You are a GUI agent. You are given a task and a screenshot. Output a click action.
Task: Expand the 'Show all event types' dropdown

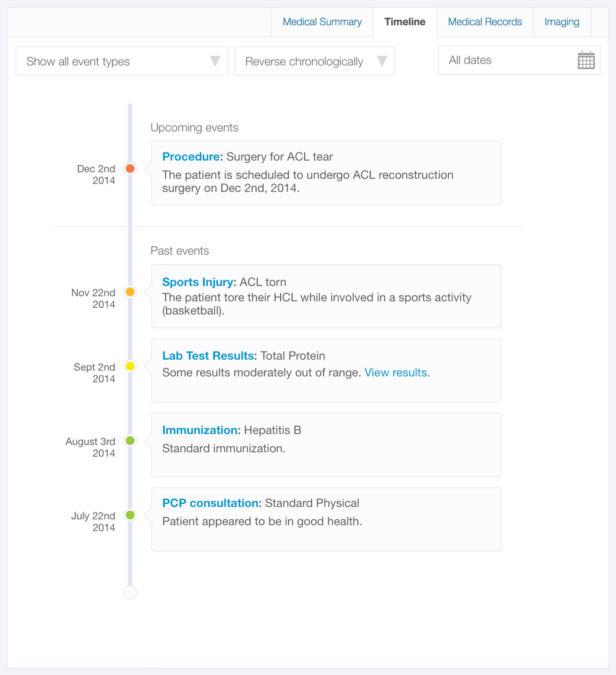coord(122,61)
